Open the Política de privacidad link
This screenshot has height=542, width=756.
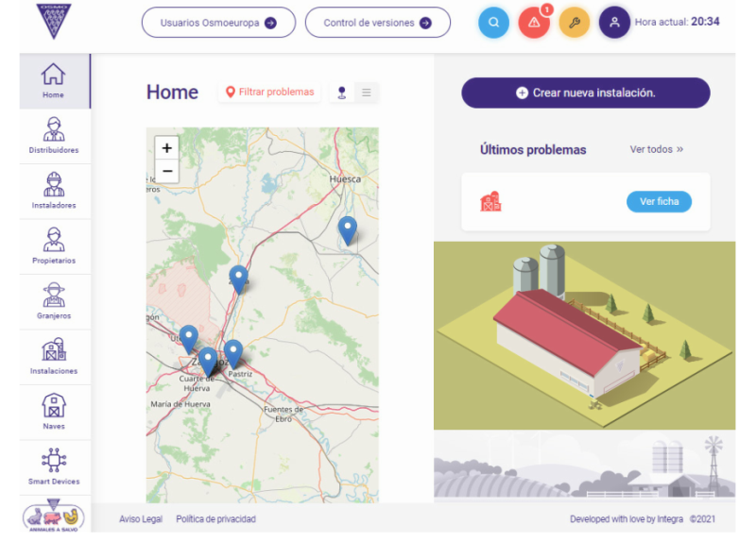[215, 519]
